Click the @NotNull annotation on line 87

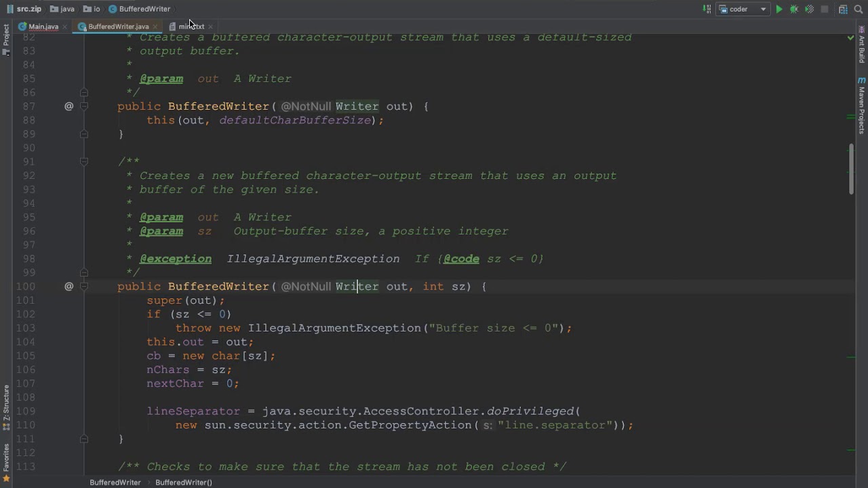pyautogui.click(x=306, y=106)
